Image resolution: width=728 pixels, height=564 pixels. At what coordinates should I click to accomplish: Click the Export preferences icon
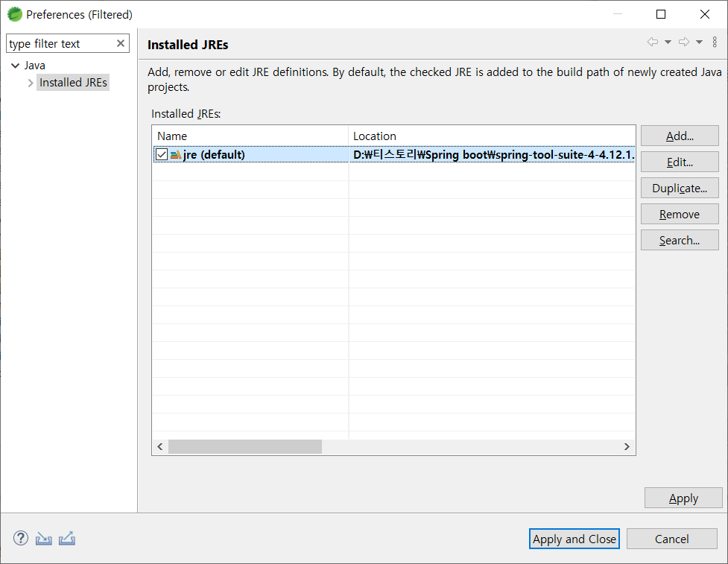(67, 539)
